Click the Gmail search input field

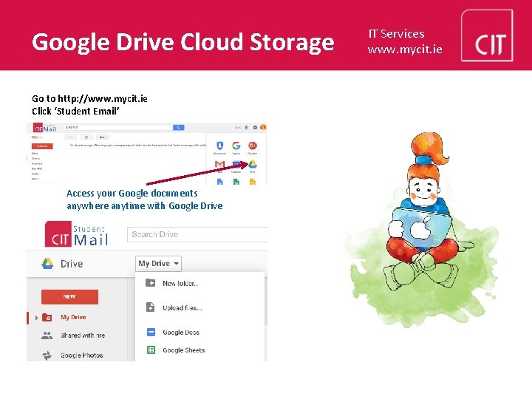(x=118, y=128)
